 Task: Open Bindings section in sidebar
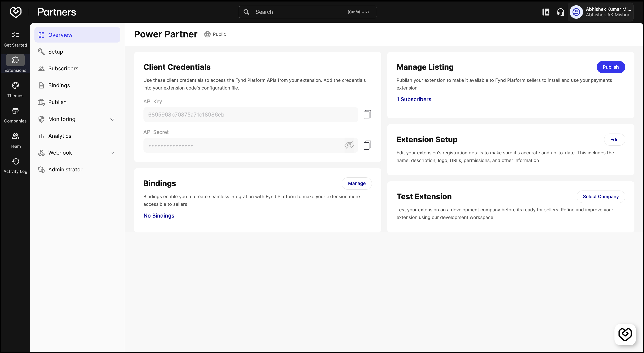click(x=77, y=85)
